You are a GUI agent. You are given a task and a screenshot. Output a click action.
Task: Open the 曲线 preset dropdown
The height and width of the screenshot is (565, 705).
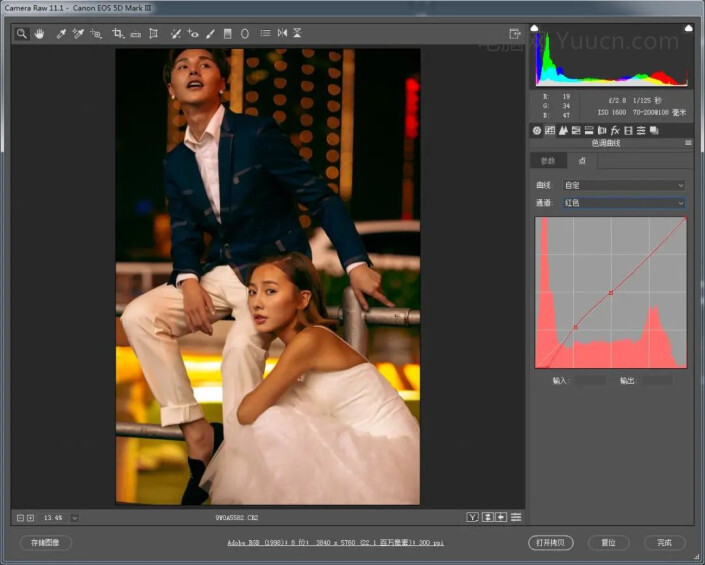(x=624, y=185)
